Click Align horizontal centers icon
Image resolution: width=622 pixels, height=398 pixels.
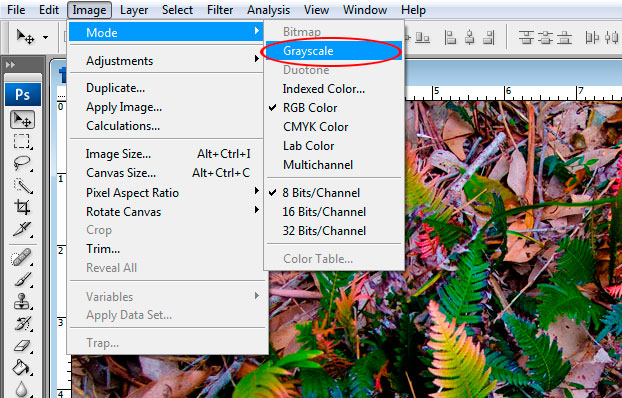point(470,38)
